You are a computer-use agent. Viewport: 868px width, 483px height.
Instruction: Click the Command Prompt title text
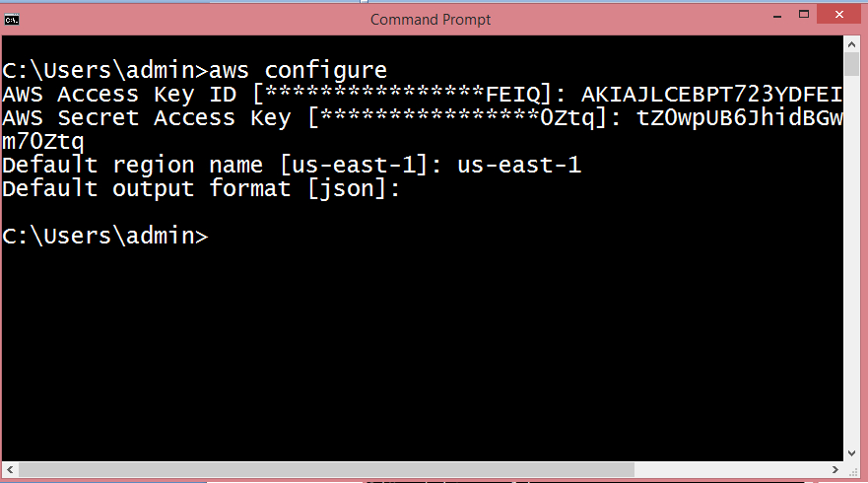(431, 20)
